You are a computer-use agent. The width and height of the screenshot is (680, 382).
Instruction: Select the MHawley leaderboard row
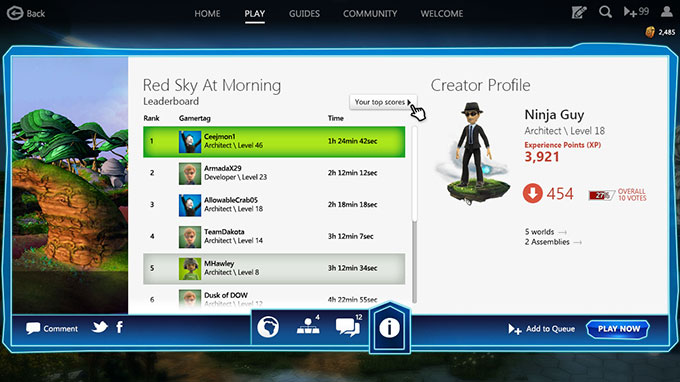[274, 269]
